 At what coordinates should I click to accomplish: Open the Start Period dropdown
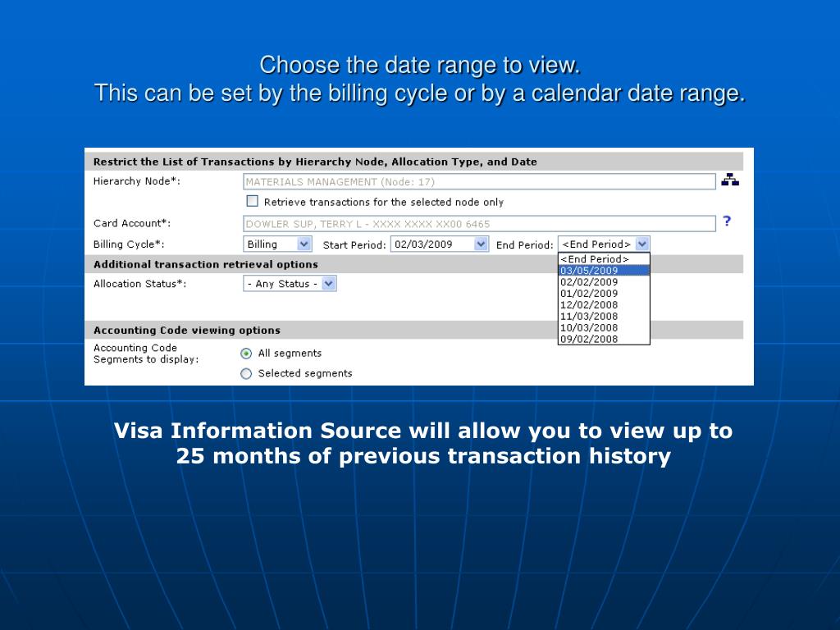coord(440,244)
